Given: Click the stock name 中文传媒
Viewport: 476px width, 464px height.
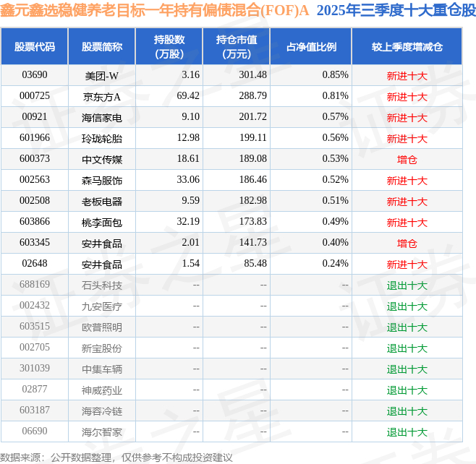Looking at the screenshot, I should tap(102, 160).
